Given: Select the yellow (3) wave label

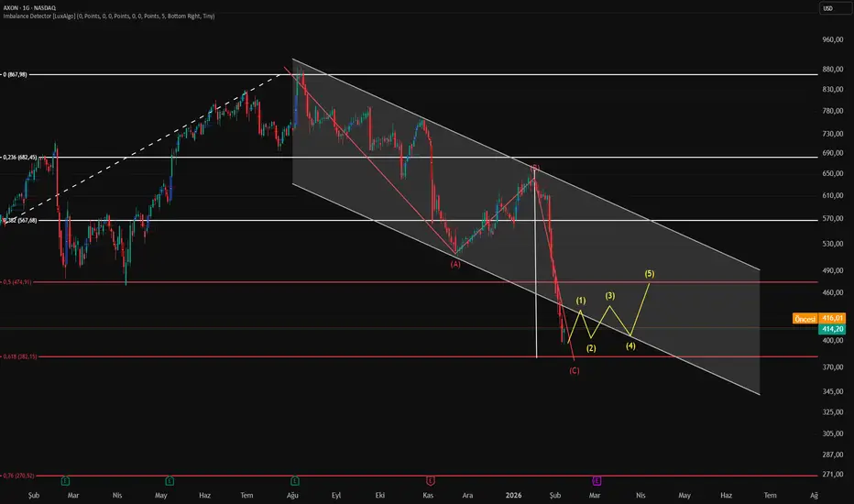Looking at the screenshot, I should click(610, 296).
